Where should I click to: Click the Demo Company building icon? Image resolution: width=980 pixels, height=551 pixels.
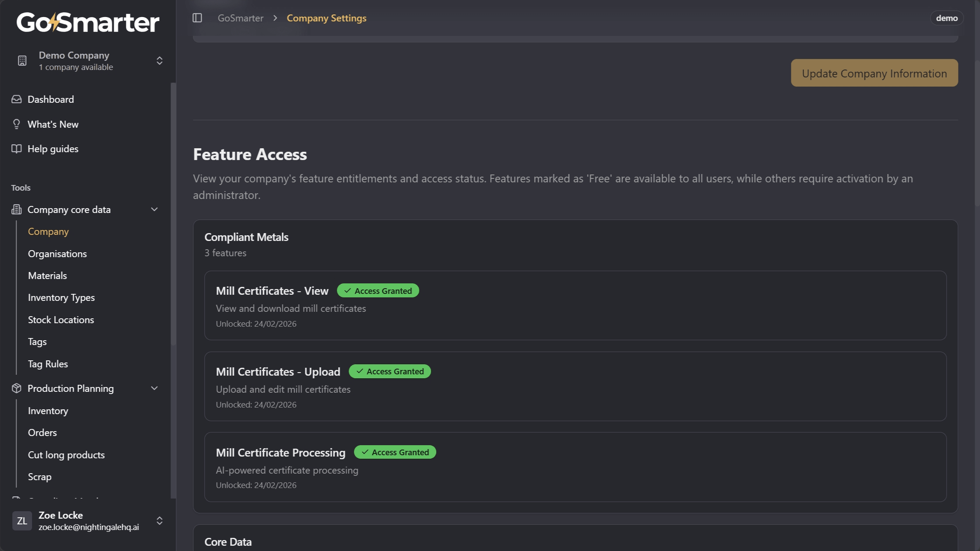click(22, 61)
